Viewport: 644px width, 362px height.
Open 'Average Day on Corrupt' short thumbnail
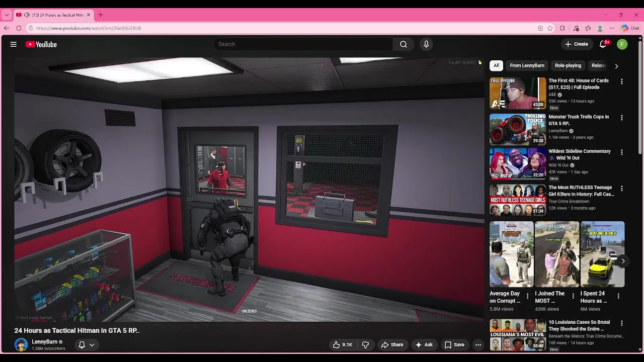[512, 254]
